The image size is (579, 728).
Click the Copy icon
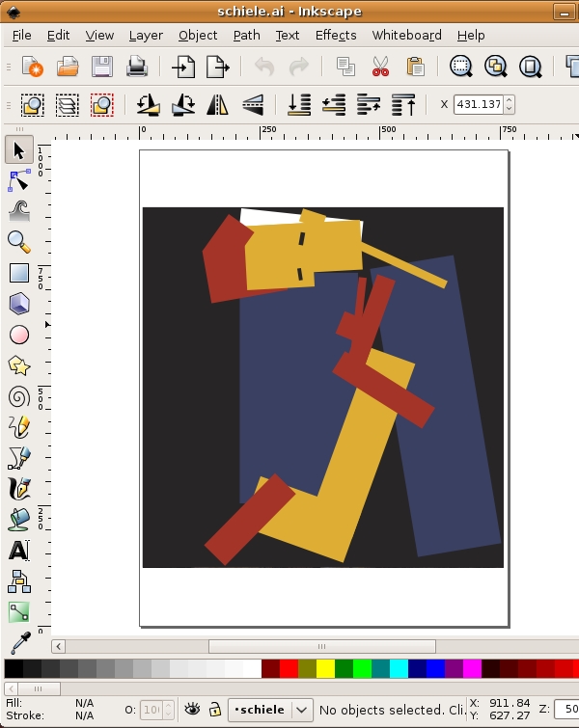[x=345, y=67]
